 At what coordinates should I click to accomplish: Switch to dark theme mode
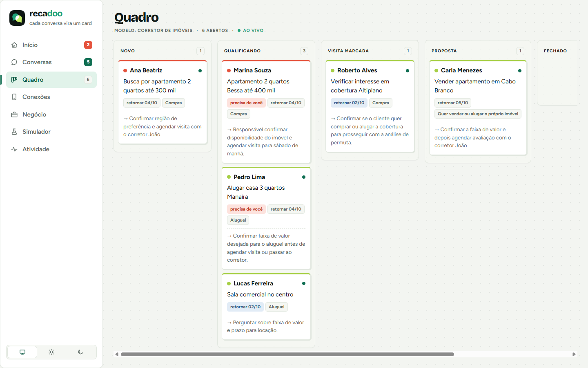80,352
